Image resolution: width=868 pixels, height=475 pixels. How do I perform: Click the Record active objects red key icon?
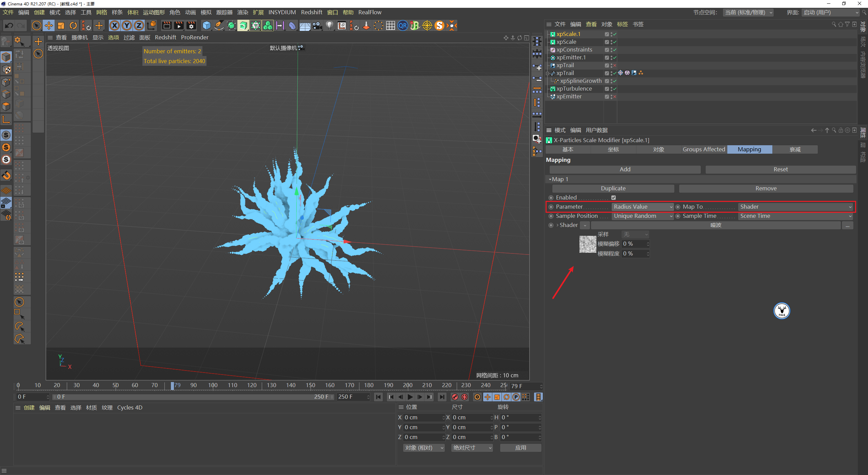tap(455, 397)
